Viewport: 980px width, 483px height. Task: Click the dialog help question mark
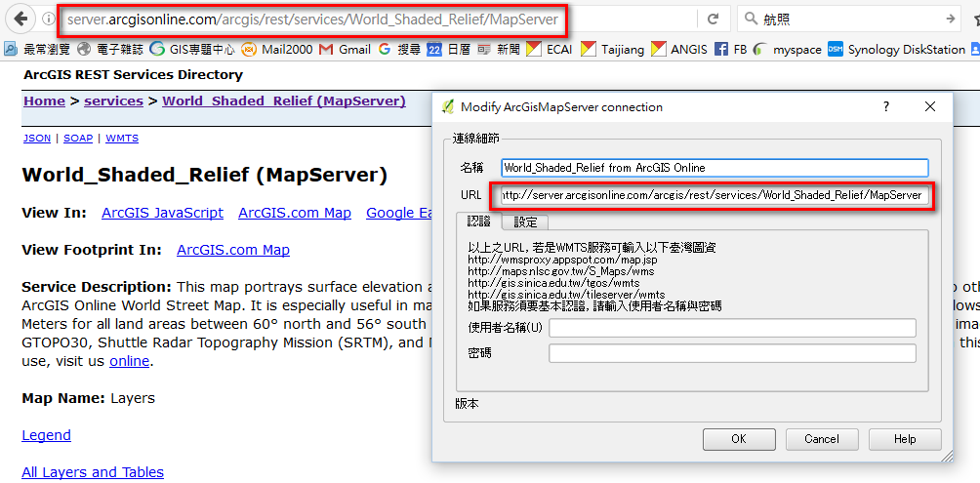point(886,107)
